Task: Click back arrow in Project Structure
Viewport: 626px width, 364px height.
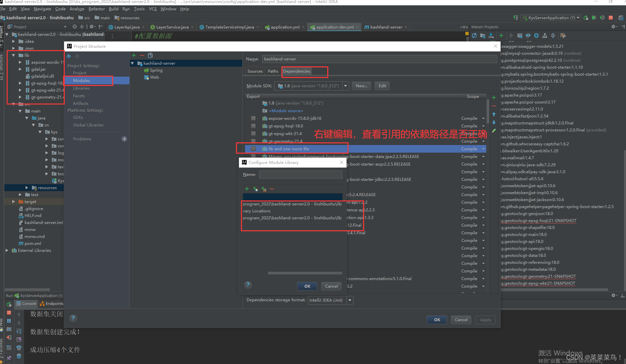Action: coord(69,56)
